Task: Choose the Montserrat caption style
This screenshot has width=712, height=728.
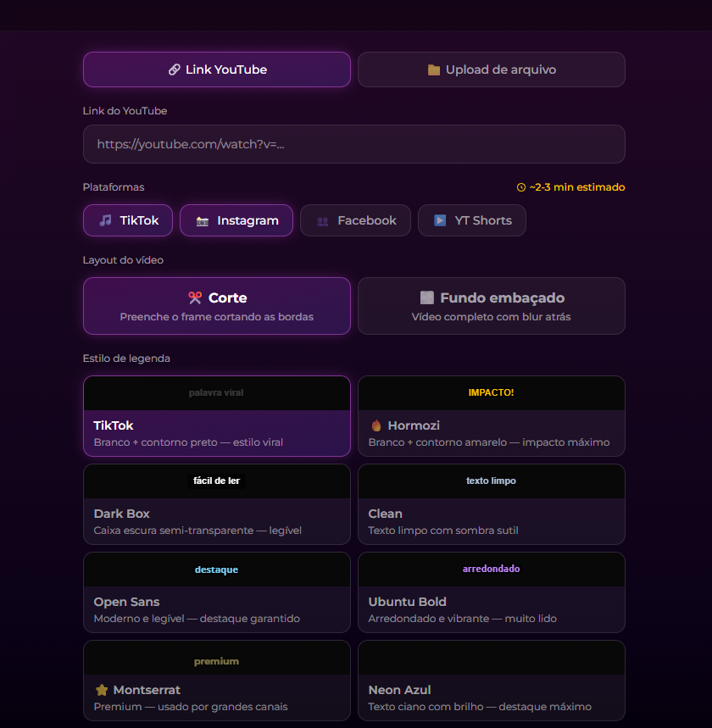Action: pyautogui.click(x=217, y=681)
